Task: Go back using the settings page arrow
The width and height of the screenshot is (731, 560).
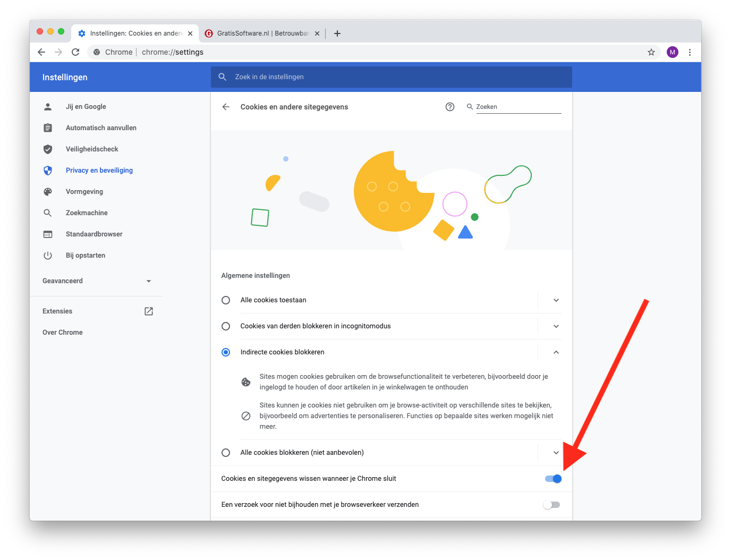Action: (x=226, y=107)
